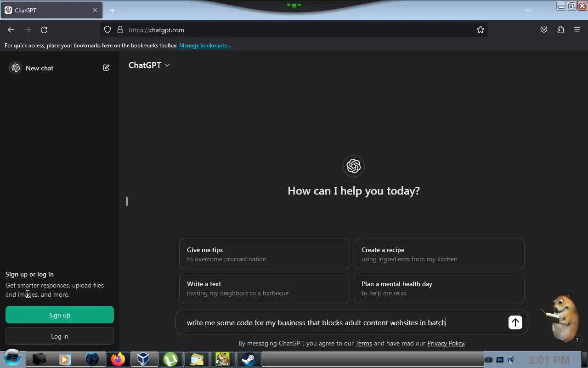588x368 pixels.
Task: Click the help question mark icon
Action: click(x=577, y=340)
